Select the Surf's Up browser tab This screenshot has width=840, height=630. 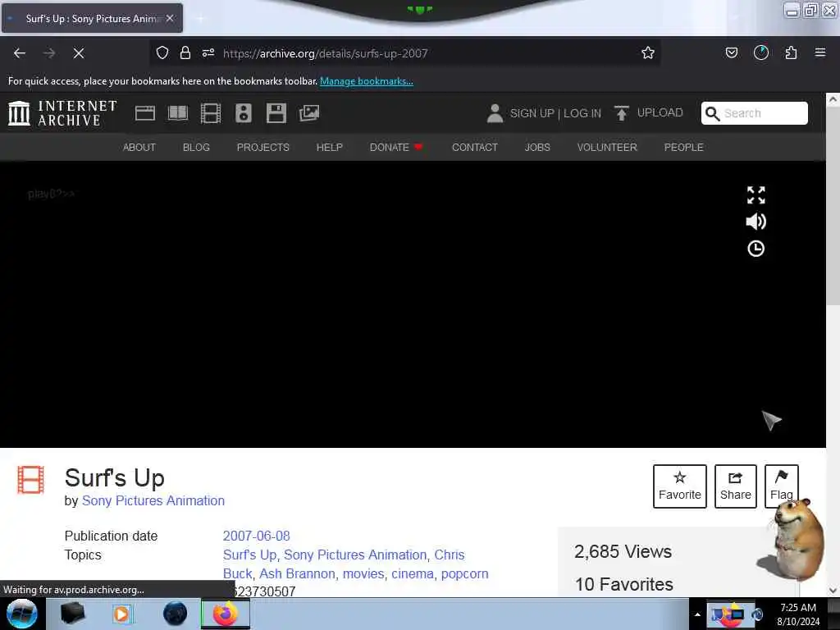point(92,18)
